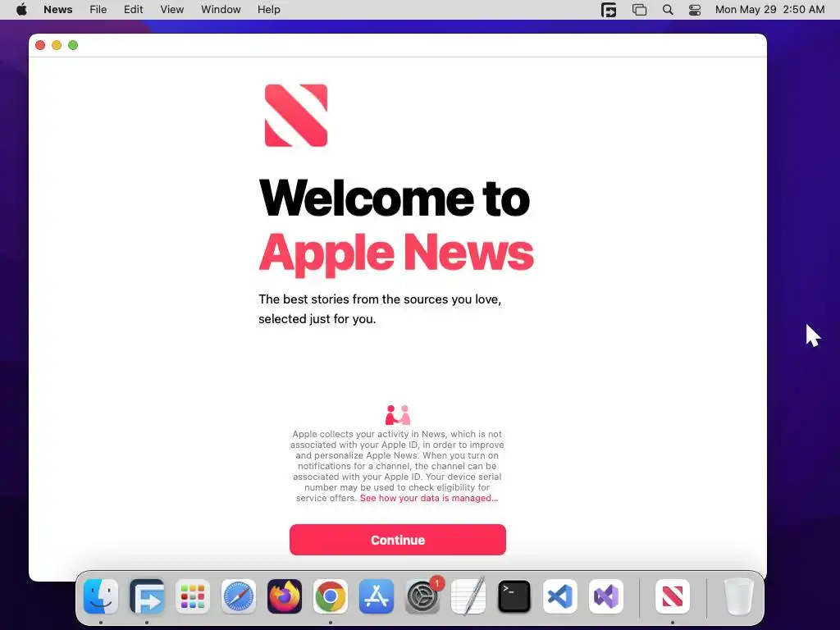840x630 pixels.
Task: Launch Visual Studio Code from the dock
Action: click(x=560, y=596)
